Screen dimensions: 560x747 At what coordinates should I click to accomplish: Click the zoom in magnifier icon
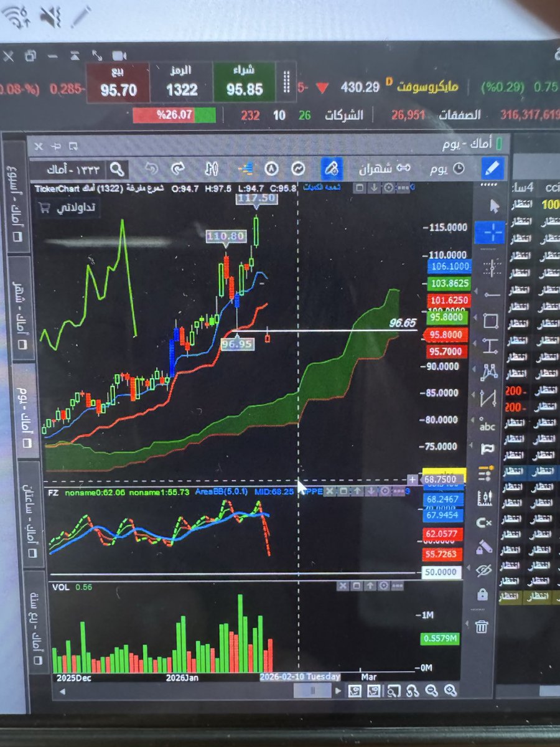(450, 690)
